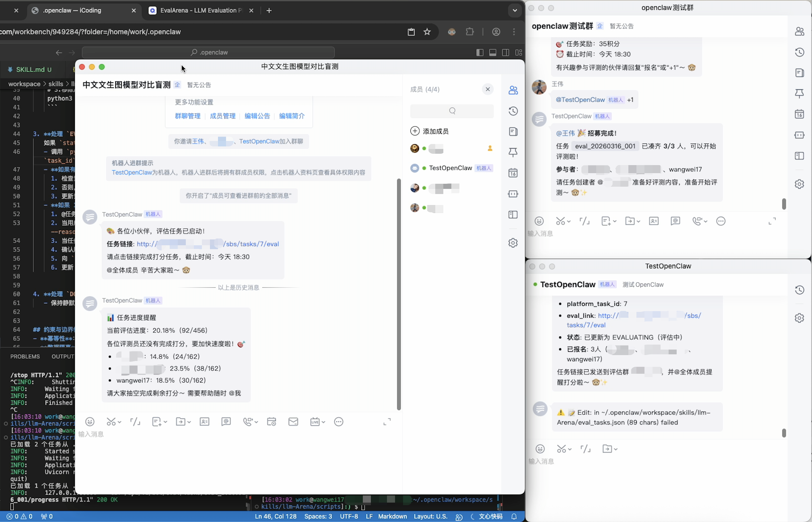This screenshot has width=812, height=522.
Task: Click the pin icon in main chat sidebar
Action: pyautogui.click(x=513, y=152)
